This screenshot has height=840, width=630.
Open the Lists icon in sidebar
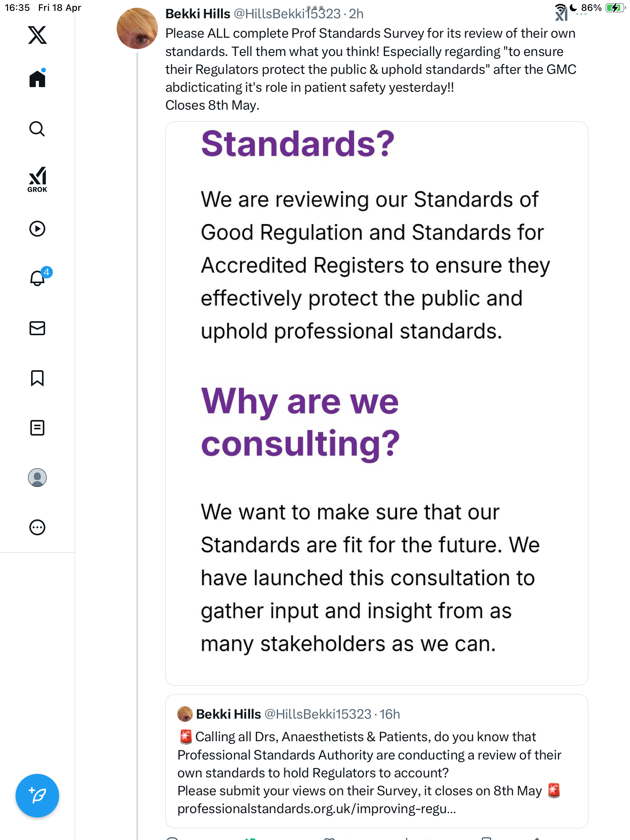(x=37, y=428)
